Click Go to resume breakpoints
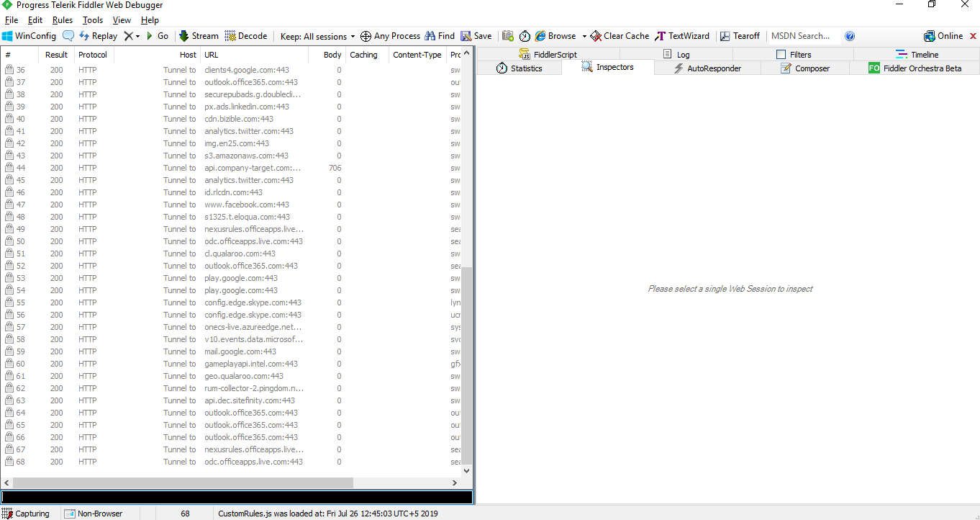Screen dimensions: 980x520 157,36
